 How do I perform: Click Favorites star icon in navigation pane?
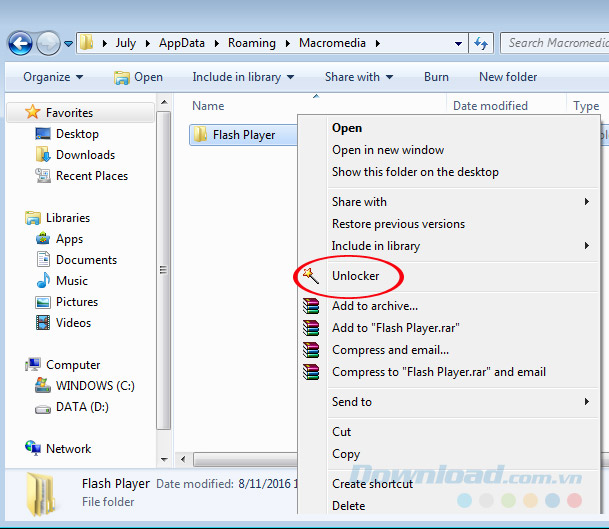33,112
